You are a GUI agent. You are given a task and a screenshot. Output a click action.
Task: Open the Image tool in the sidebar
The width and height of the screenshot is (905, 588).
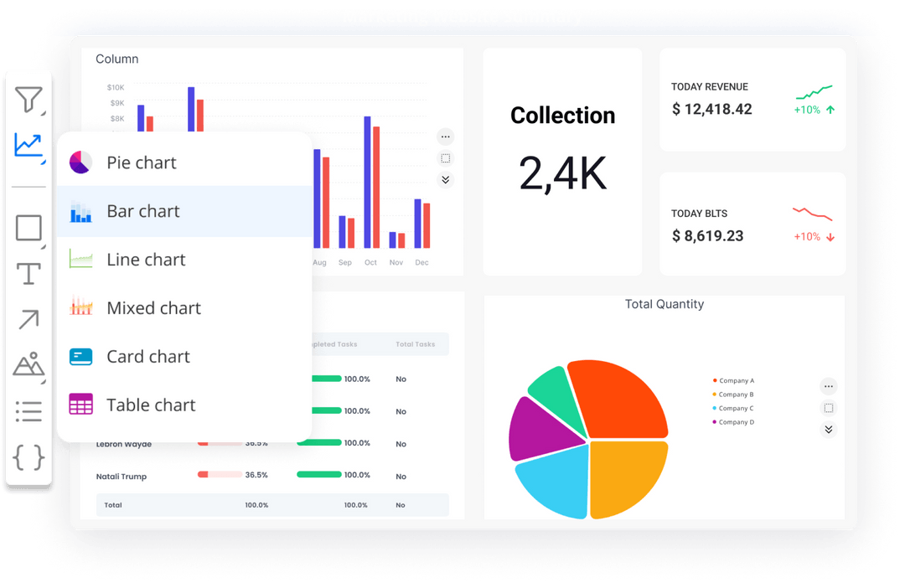click(x=28, y=366)
